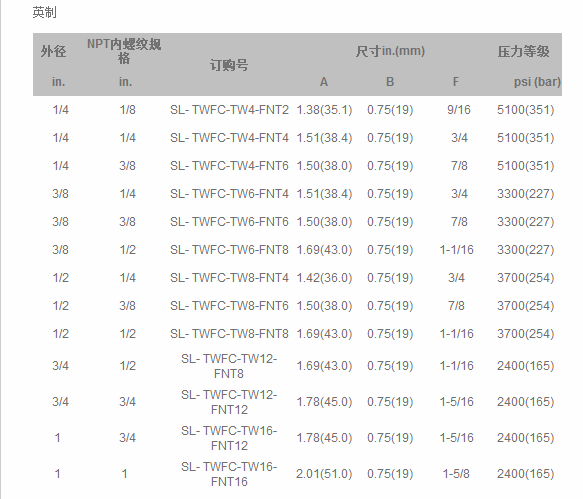Click the 订购号 column header
The width and height of the screenshot is (583, 499).
coord(229,65)
